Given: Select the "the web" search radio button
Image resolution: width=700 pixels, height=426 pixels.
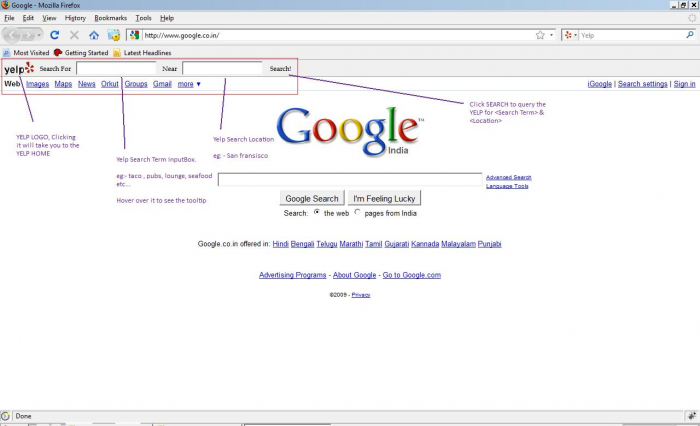Looking at the screenshot, I should tap(317, 212).
